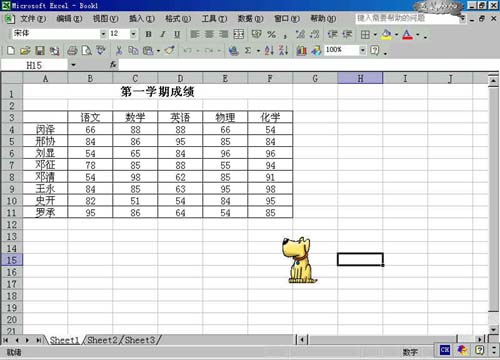Save the workbook
This screenshot has width=500, height=360.
[40, 50]
